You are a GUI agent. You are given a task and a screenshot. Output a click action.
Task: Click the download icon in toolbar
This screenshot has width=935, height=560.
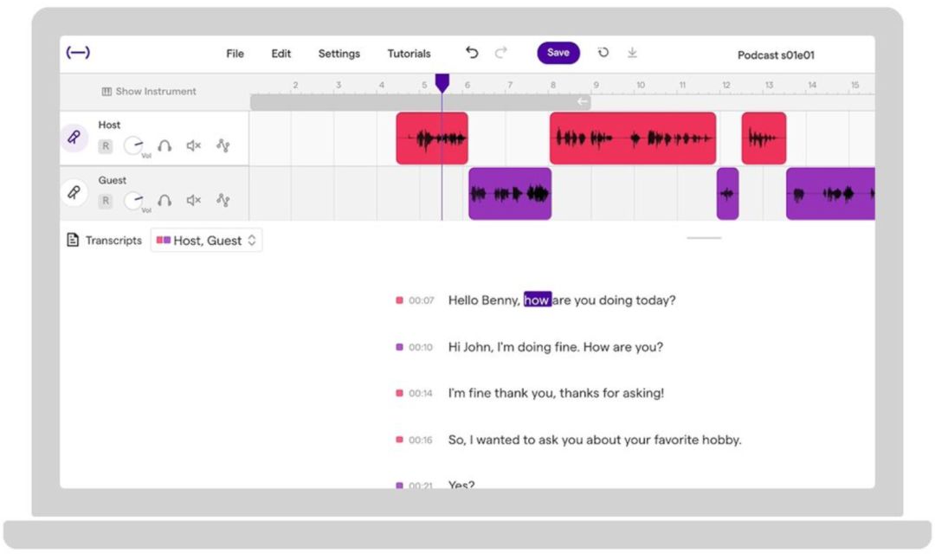coord(632,53)
